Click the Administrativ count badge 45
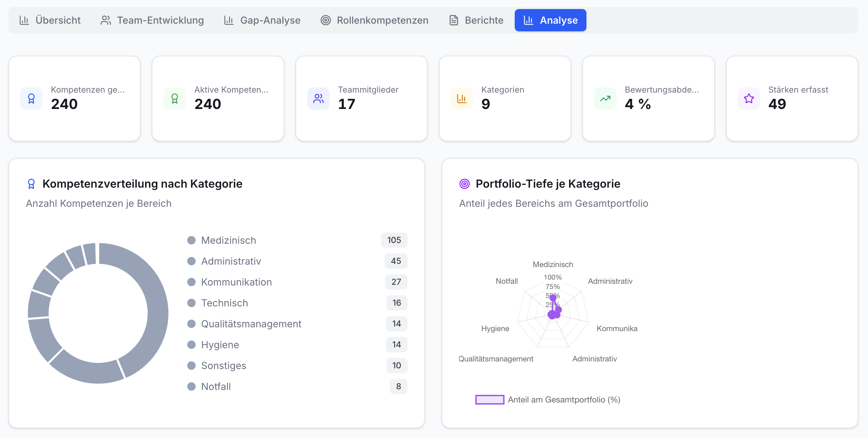The width and height of the screenshot is (868, 438). [396, 261]
